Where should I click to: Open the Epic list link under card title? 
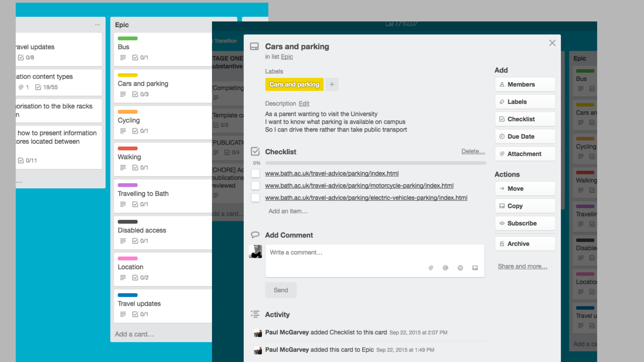(287, 57)
